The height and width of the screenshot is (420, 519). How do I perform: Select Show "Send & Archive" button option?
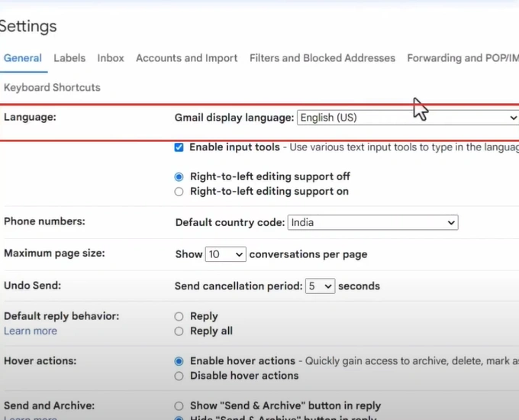pos(179,405)
